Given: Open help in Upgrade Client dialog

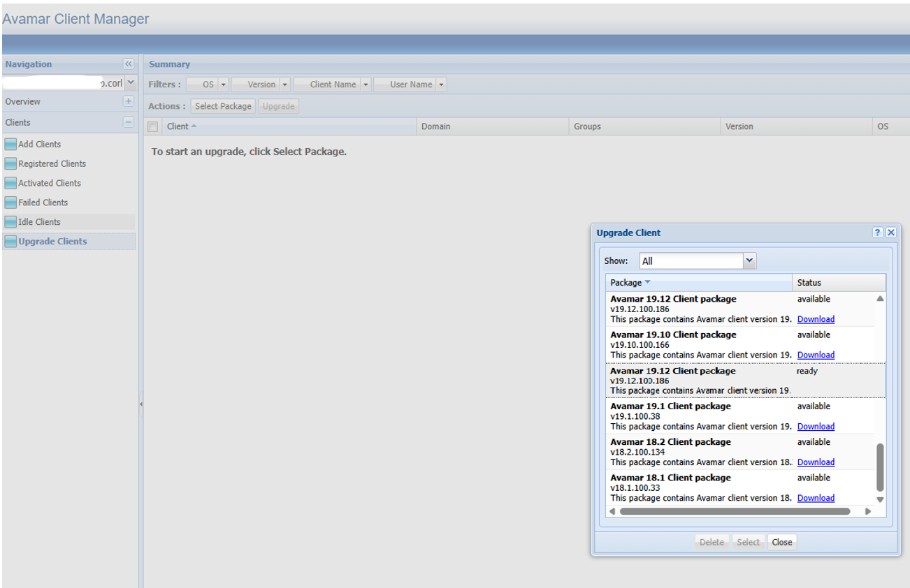Looking at the screenshot, I should [878, 233].
